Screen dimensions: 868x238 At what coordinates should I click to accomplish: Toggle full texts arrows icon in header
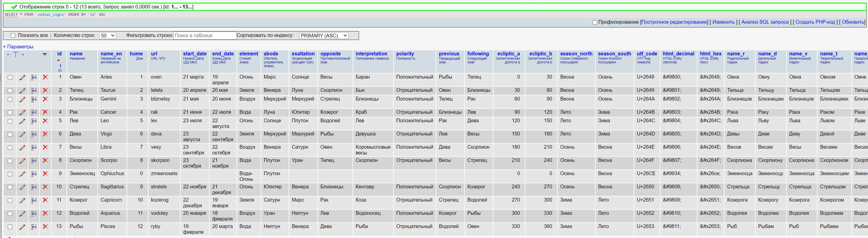[15, 55]
